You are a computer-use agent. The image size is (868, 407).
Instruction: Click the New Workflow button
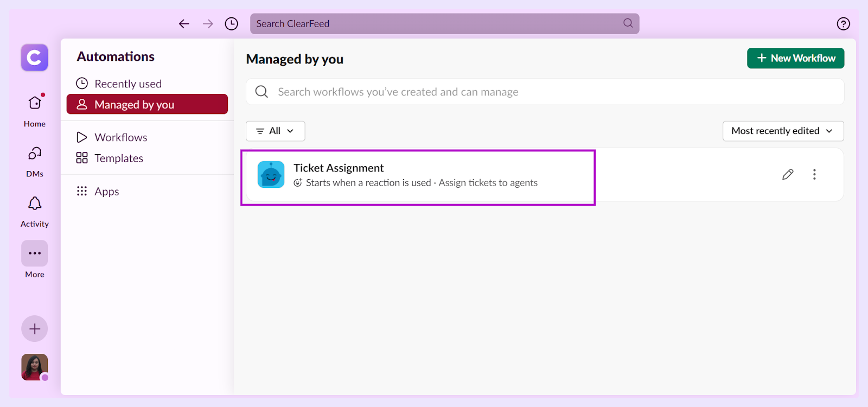click(795, 58)
